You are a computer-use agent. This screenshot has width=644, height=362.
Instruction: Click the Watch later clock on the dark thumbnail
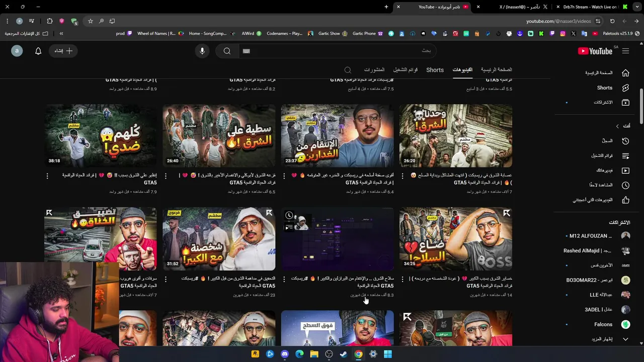[x=289, y=216]
